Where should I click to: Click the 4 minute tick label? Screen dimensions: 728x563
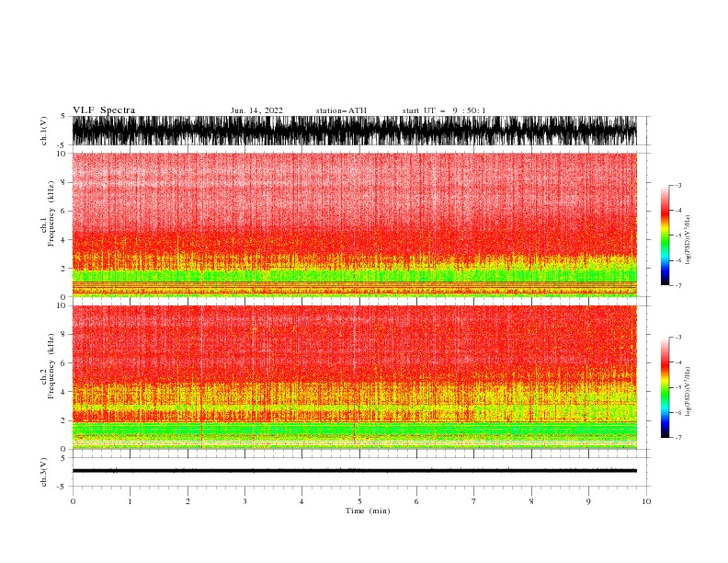[301, 501]
